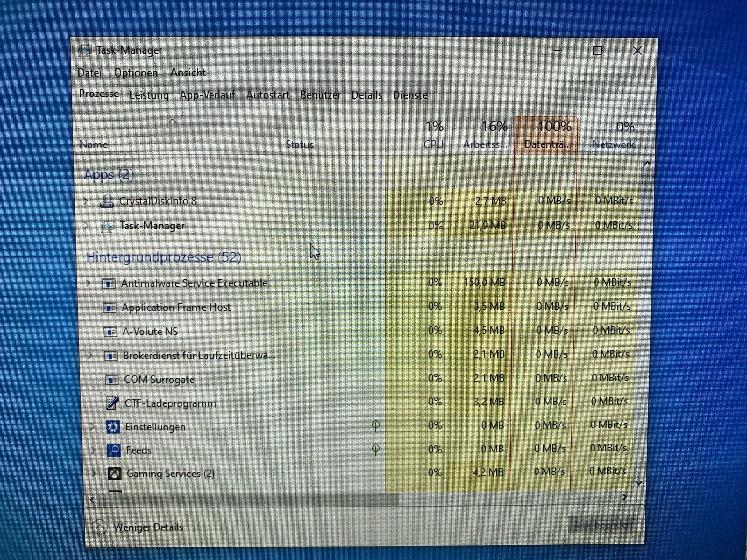
Task: Expand the Brokerdienst für Laufzeitüberwachung entry
Action: click(90, 355)
